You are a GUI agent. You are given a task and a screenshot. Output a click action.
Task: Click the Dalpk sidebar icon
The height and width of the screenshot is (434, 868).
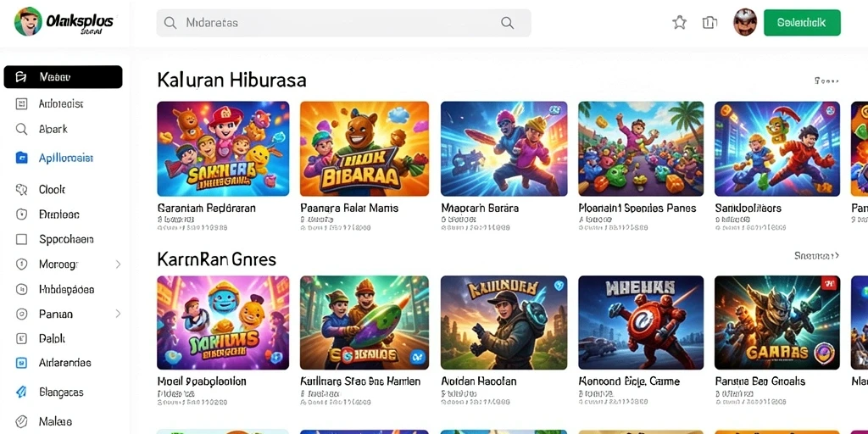[x=21, y=338]
